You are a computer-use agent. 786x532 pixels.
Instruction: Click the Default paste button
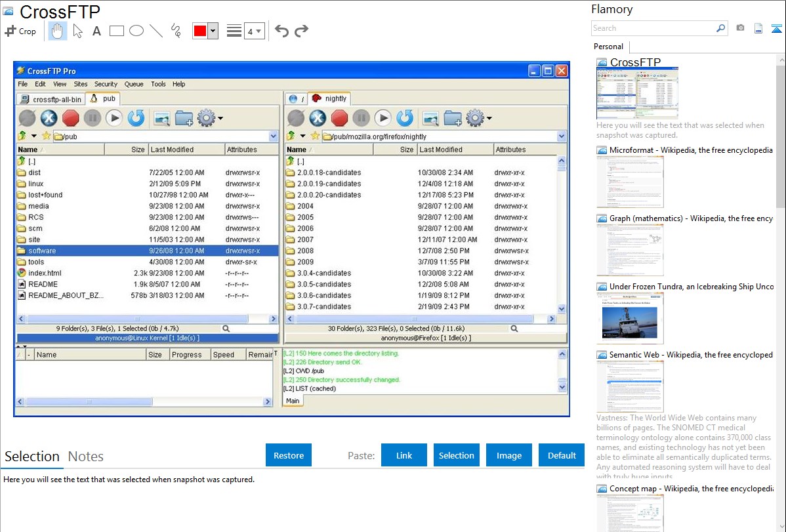[x=562, y=455]
